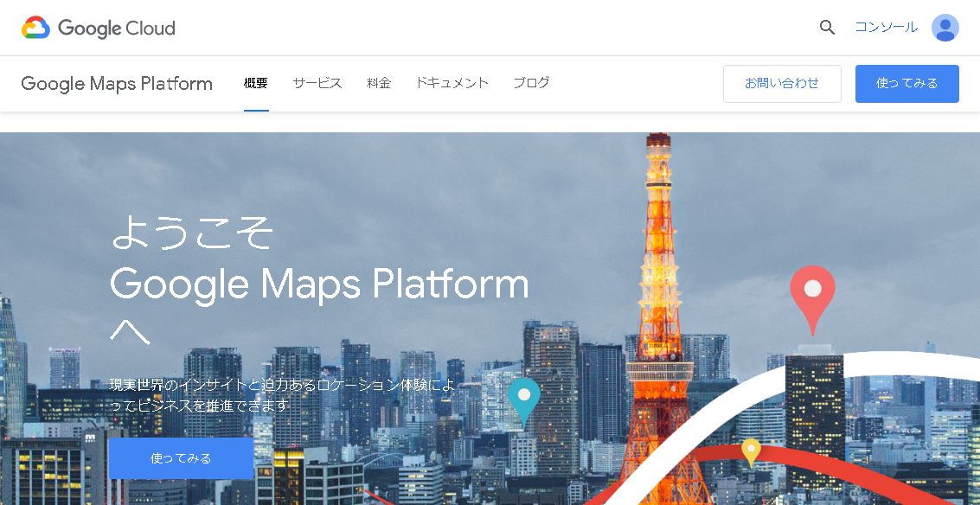
Task: Click the お問い合わせ button
Action: (782, 84)
